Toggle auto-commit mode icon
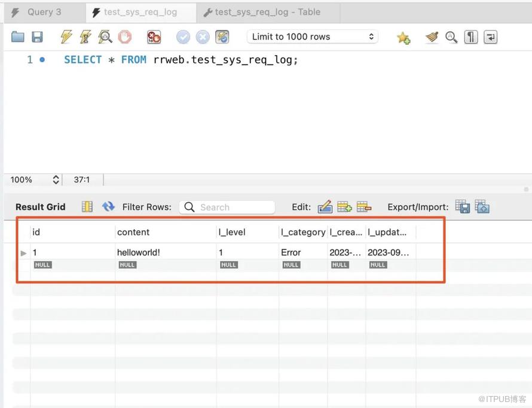This screenshot has width=532, height=408. (222, 37)
